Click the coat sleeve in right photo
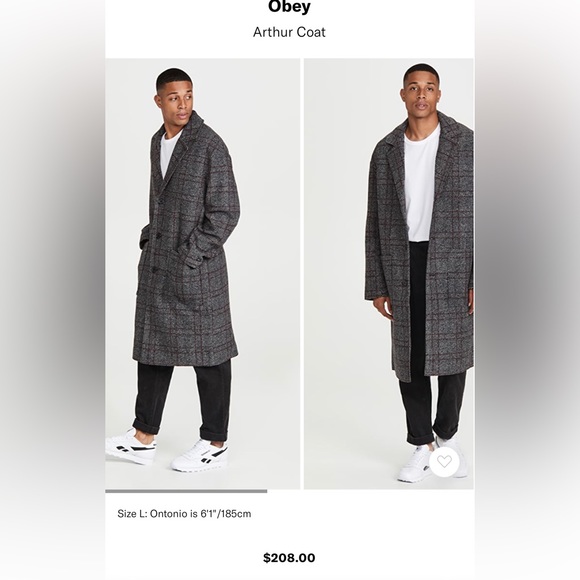Screen dimensions: 580x580 click(x=378, y=222)
